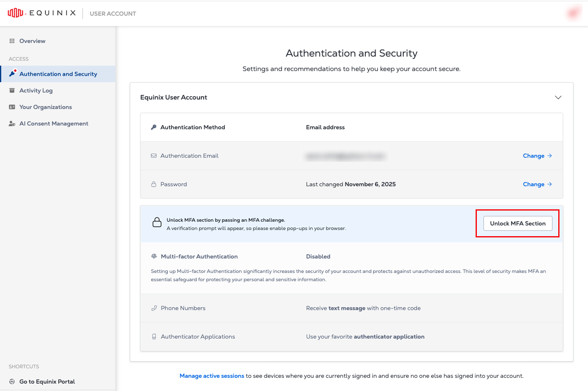Click the Authentication Method label
Screen dimensions: 588x391
[x=193, y=127]
